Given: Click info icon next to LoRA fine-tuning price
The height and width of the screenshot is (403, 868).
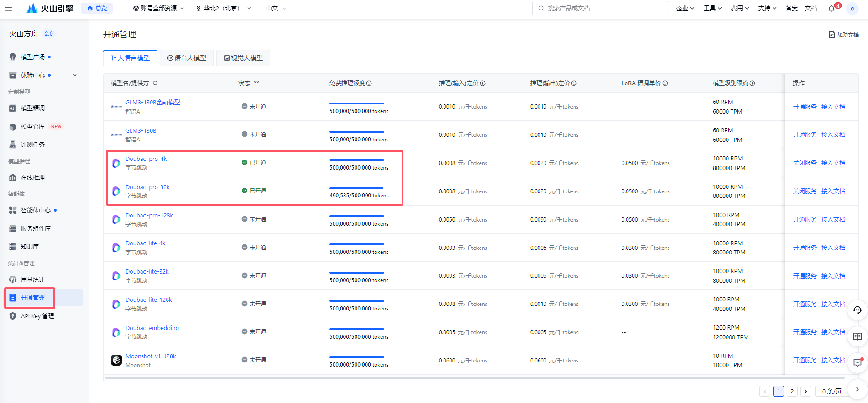Looking at the screenshot, I should (665, 83).
